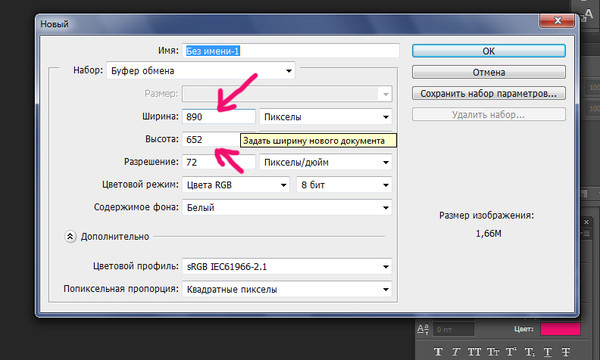Open the Содержимое фона Белый dropdown
This screenshot has height=360, width=600.
point(287,208)
